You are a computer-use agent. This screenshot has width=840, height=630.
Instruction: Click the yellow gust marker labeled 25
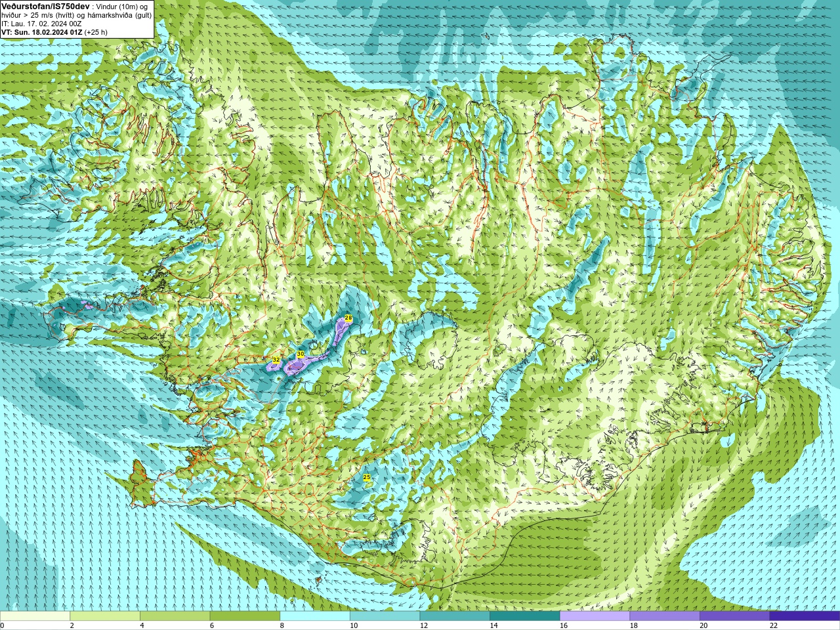[x=367, y=477]
